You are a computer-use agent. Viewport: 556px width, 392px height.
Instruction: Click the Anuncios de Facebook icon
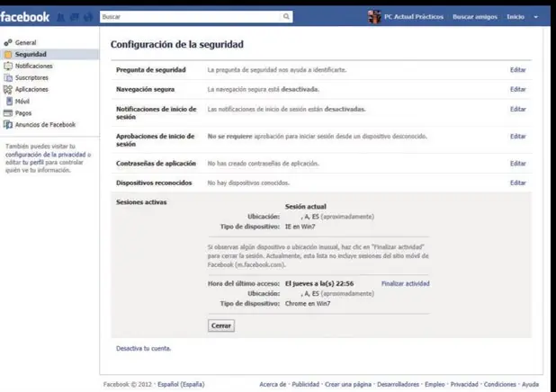(8, 125)
